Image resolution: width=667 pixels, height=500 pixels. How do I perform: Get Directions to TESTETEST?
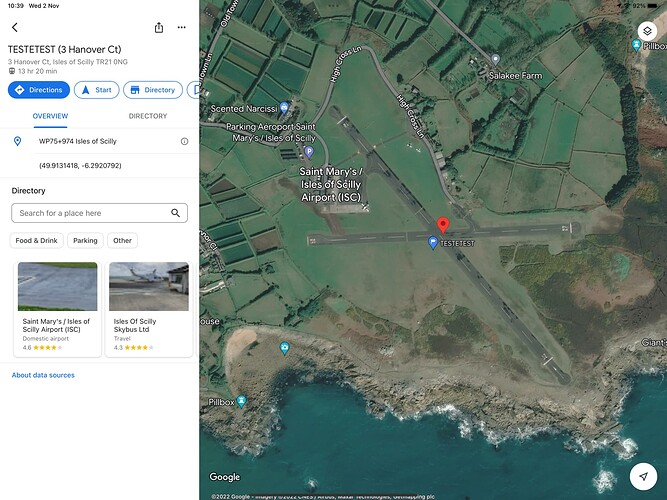tap(39, 90)
